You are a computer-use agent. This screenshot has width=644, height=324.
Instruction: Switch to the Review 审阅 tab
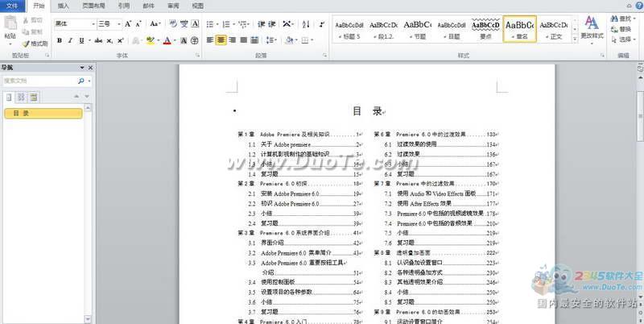173,6
